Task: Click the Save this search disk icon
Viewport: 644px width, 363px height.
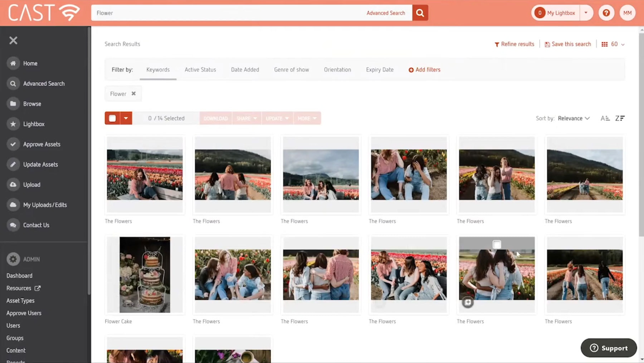Action: click(547, 44)
